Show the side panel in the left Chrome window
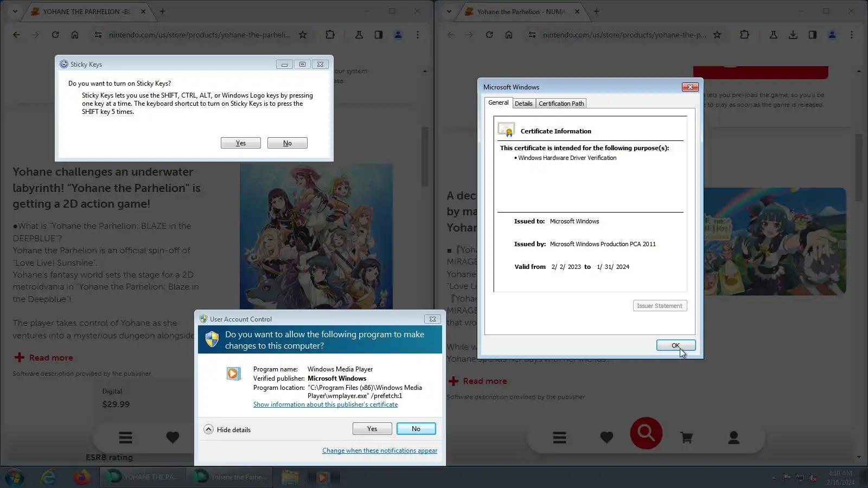 pos(379,35)
